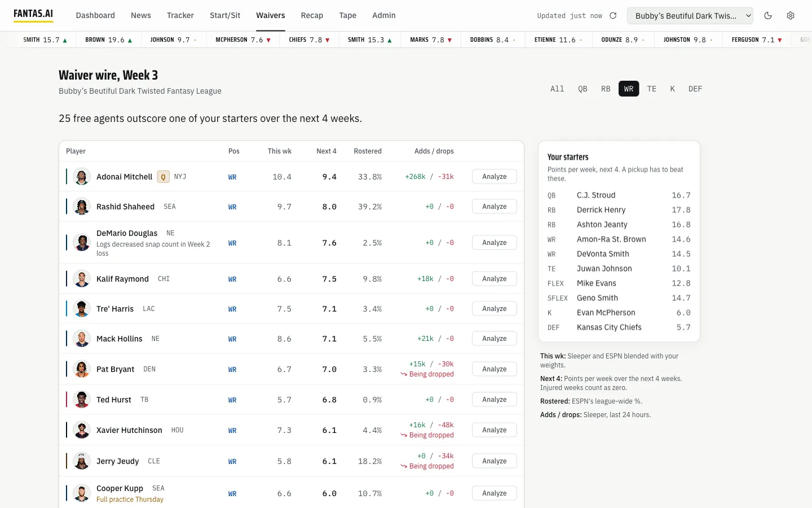The width and height of the screenshot is (812, 508).
Task: Click the Rostered column header
Action: (368, 151)
